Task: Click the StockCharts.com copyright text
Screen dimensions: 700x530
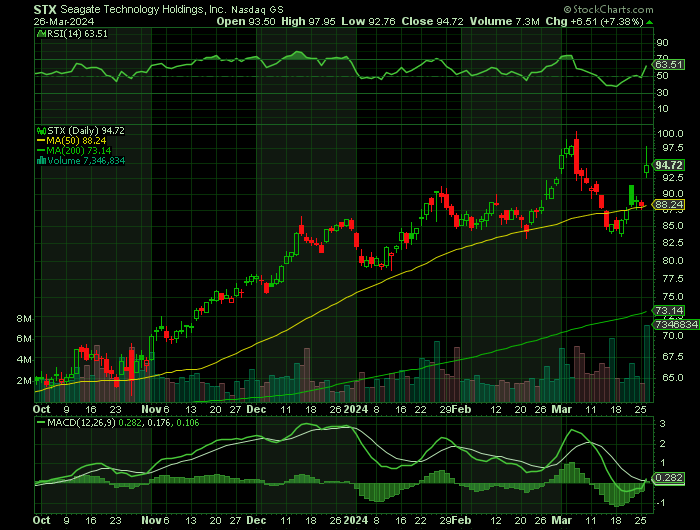Action: pyautogui.click(x=608, y=9)
